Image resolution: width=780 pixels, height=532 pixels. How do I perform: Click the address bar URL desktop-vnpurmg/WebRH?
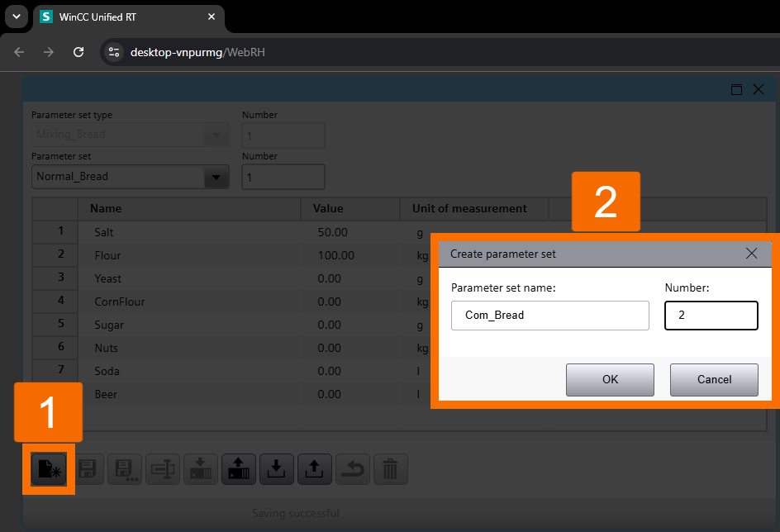[197, 52]
